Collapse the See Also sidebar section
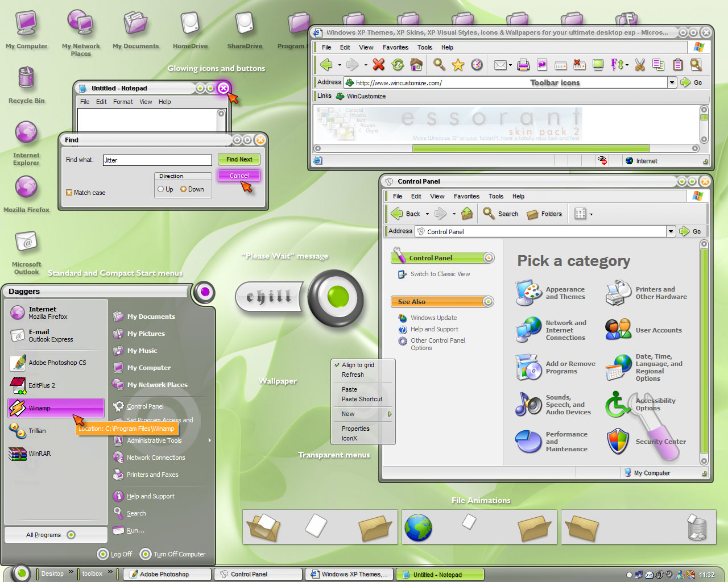The width and height of the screenshot is (728, 582). pos(489,302)
